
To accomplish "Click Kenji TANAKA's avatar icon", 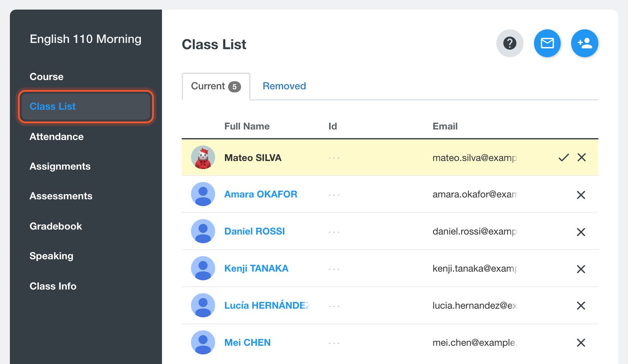I will 203,268.
